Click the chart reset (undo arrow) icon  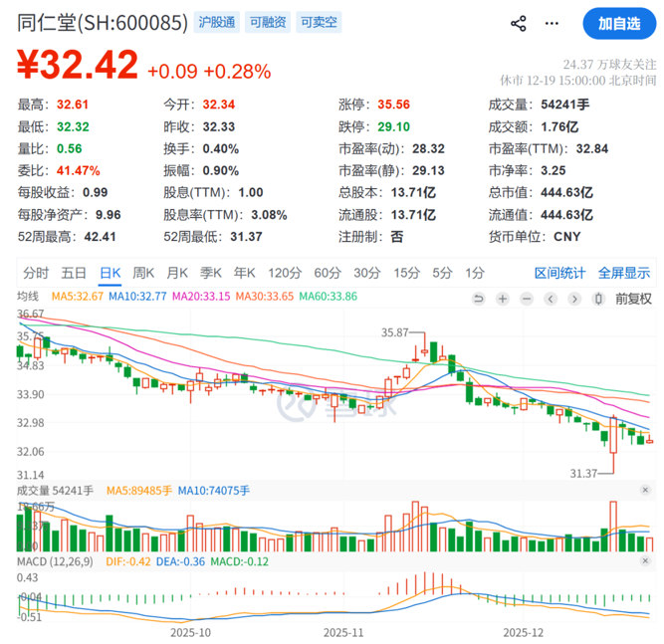pos(479,298)
